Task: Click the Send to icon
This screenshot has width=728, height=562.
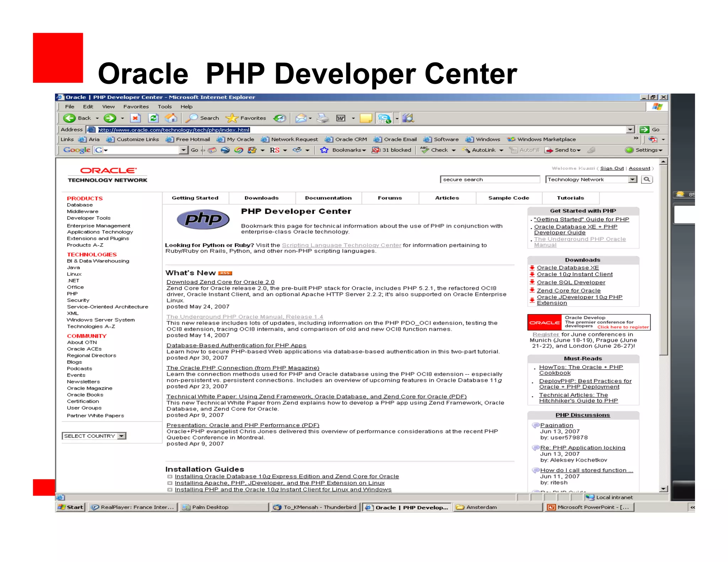Action: pyautogui.click(x=549, y=150)
